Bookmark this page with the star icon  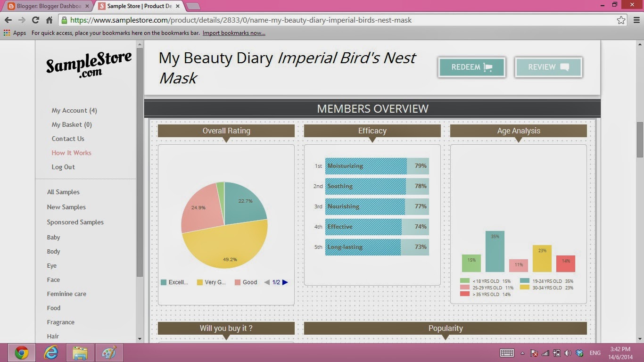621,20
